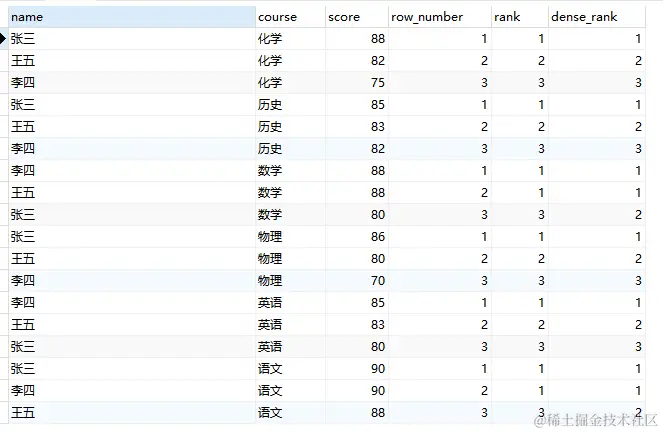Sort by the course column header
The width and height of the screenshot is (663, 433).
coord(290,17)
